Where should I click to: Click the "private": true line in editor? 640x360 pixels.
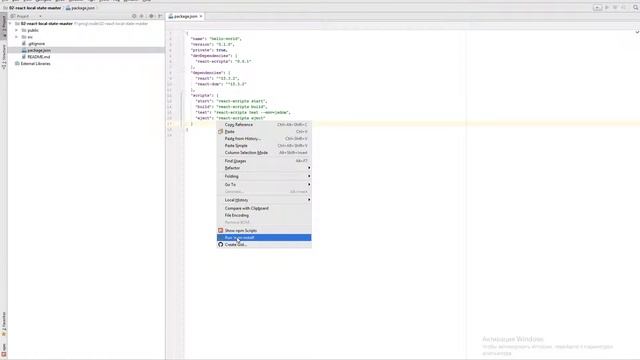pyautogui.click(x=209, y=50)
